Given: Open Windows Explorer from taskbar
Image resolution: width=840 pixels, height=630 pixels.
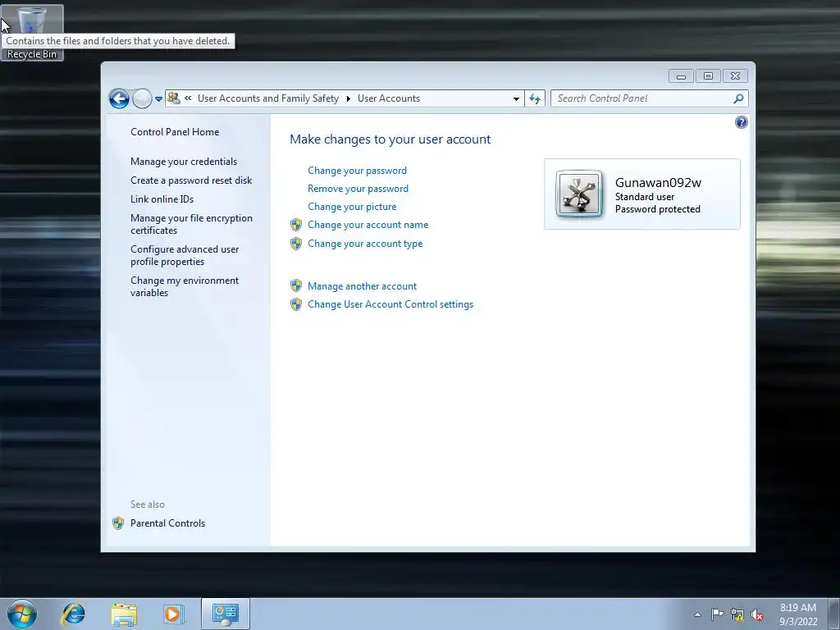Looking at the screenshot, I should pos(124,614).
